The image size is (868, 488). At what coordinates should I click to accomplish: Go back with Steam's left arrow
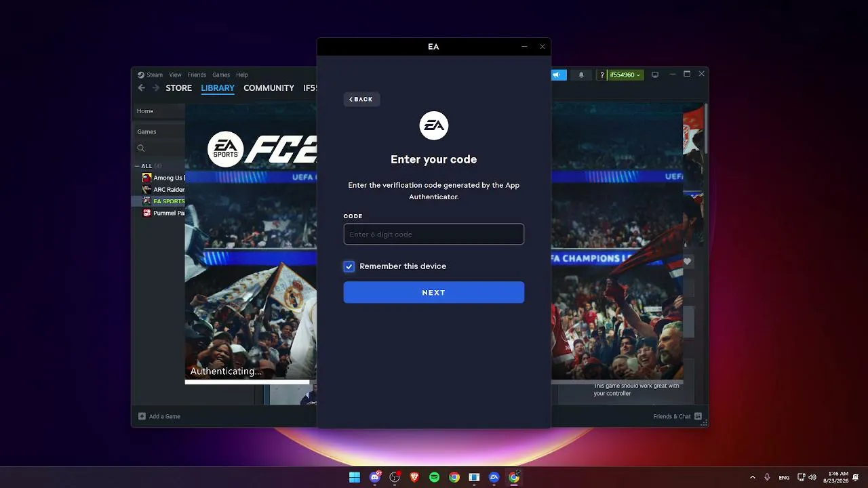(142, 88)
